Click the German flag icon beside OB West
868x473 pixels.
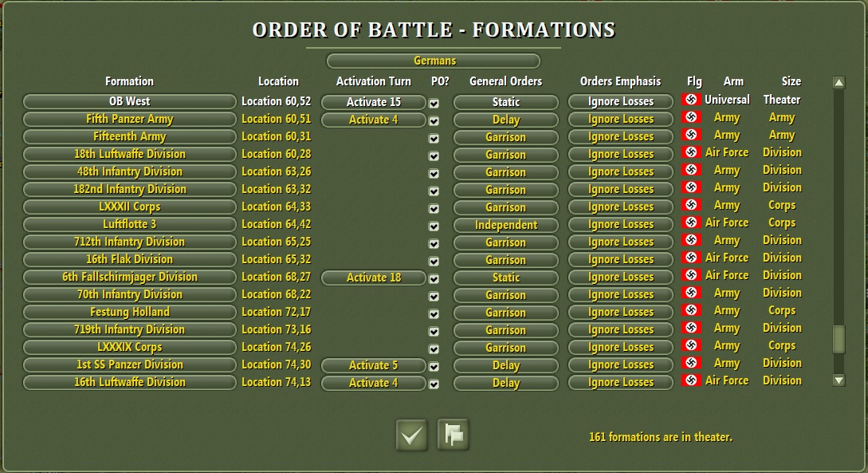(x=692, y=100)
